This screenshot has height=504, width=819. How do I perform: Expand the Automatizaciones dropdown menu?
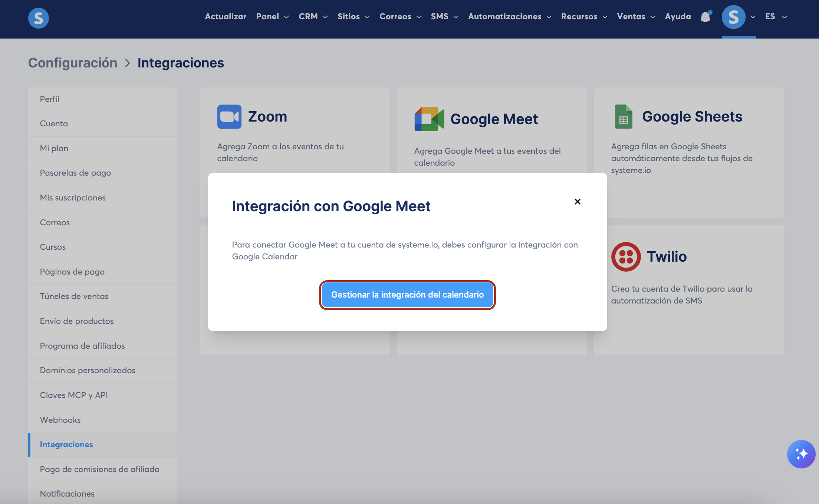[x=510, y=17]
